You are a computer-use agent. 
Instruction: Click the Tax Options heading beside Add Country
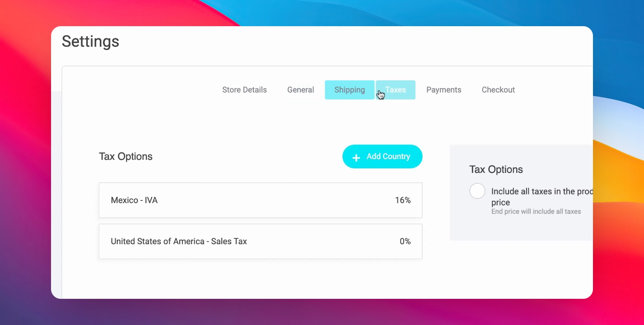pyautogui.click(x=126, y=157)
